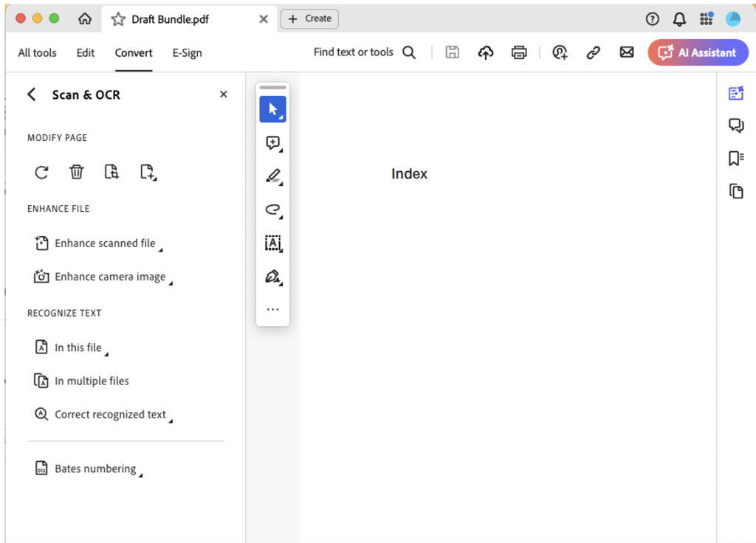Click the Delete page trash icon
This screenshot has height=543, width=756.
tap(77, 173)
